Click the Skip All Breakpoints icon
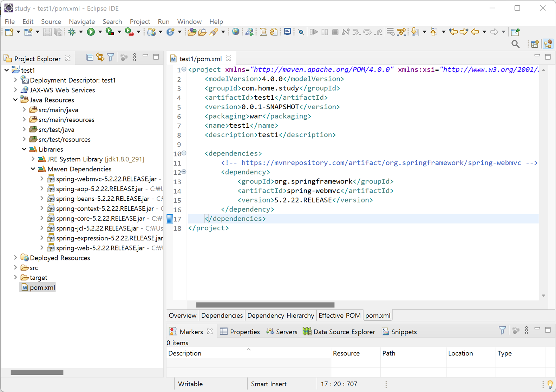This screenshot has height=392, width=556. pos(301,32)
